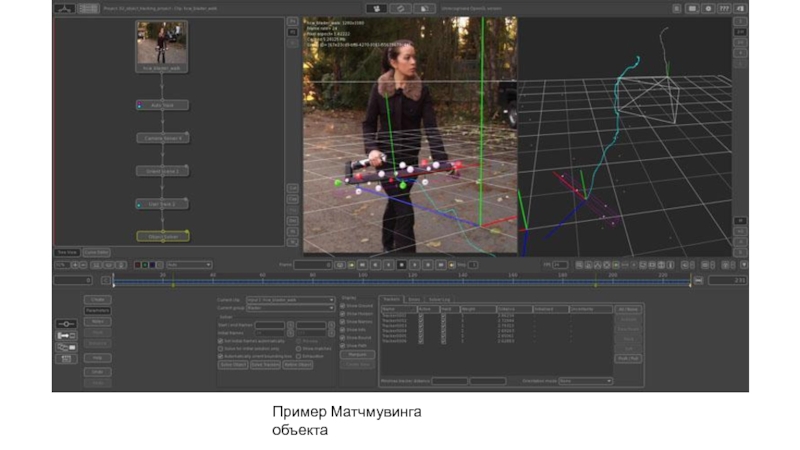The height and width of the screenshot is (450, 800).
Task: Select the clip thumbnail node at tree top
Action: 162,47
